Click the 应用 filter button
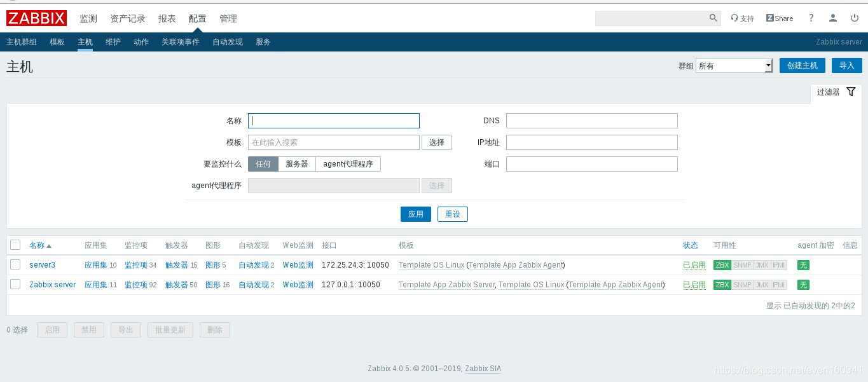The height and width of the screenshot is (382, 868). 416,214
